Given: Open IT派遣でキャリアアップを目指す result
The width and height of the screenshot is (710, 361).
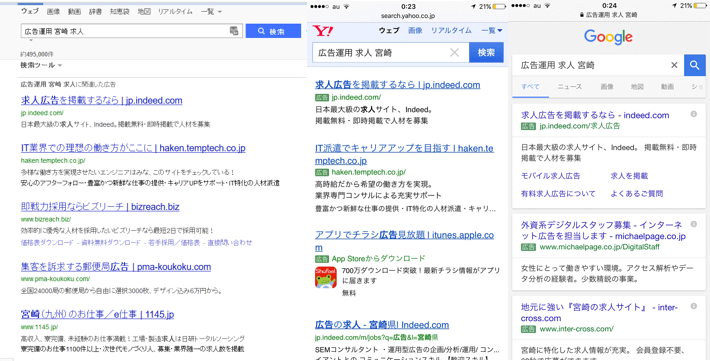Looking at the screenshot, I should 404,154.
